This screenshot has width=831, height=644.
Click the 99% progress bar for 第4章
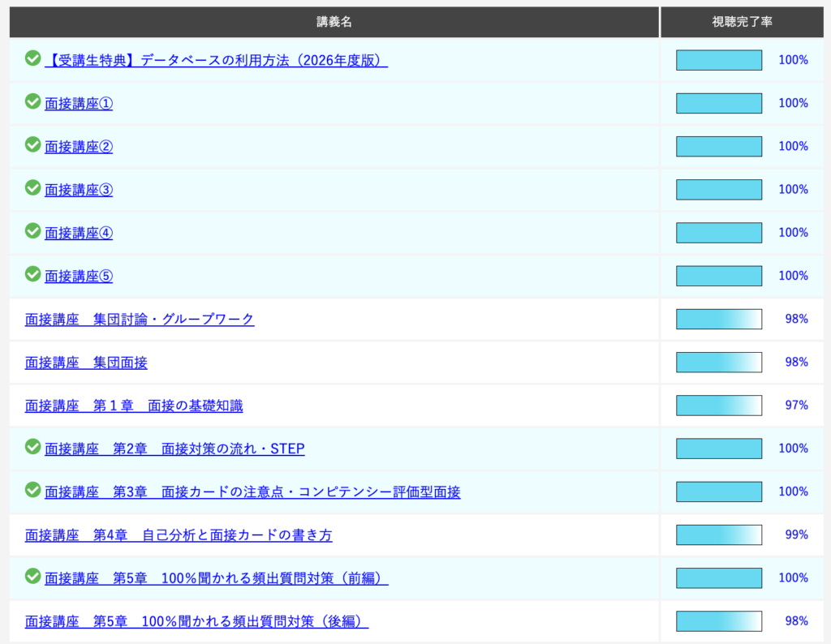click(x=719, y=535)
